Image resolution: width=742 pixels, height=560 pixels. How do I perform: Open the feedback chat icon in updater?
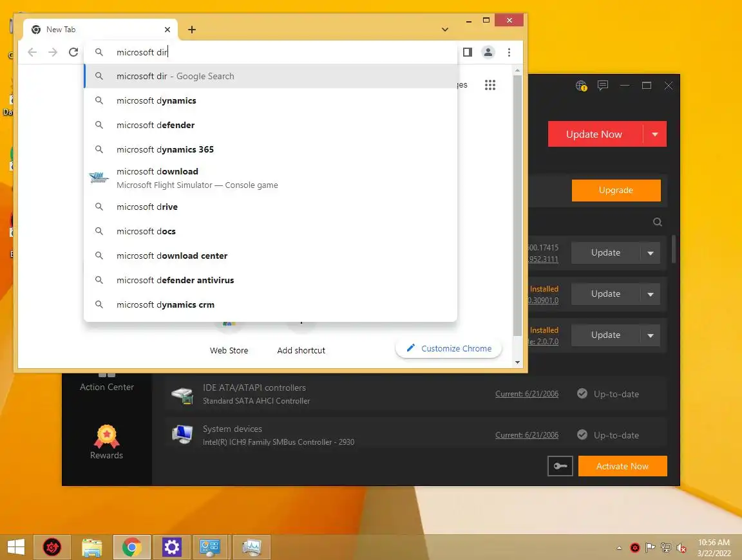602,85
